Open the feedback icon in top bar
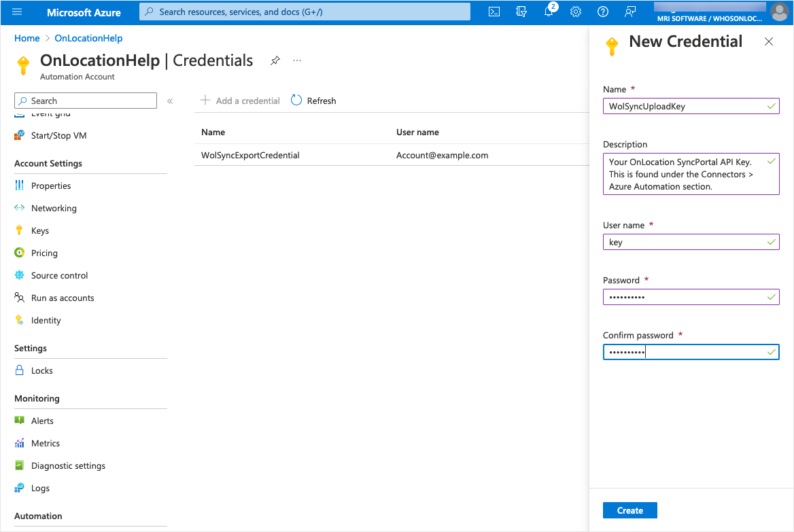 (630, 12)
